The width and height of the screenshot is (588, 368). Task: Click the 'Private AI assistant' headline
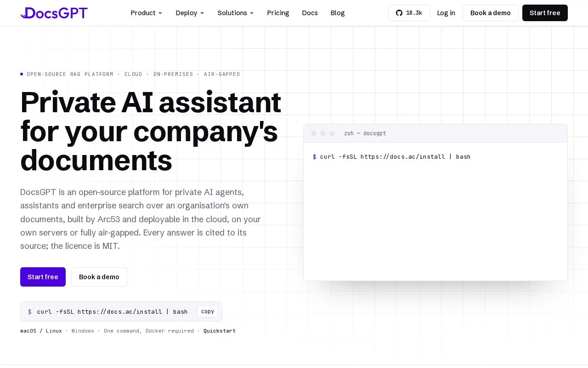(151, 102)
